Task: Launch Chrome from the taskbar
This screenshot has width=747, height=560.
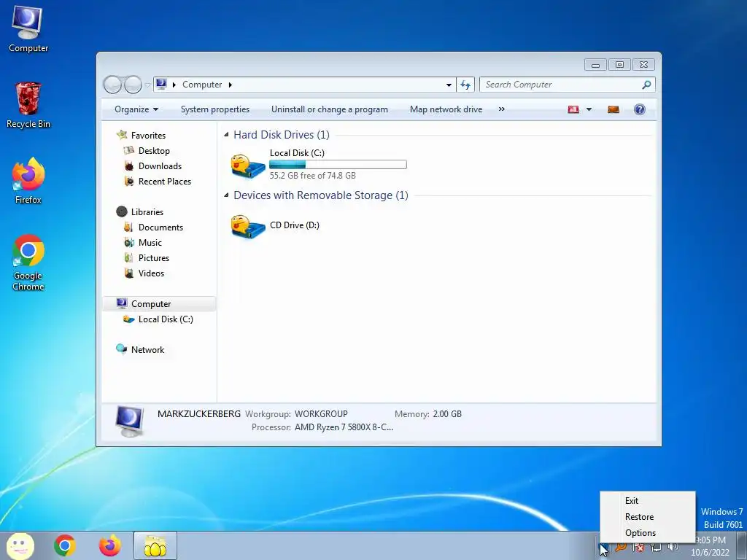Action: click(x=65, y=545)
